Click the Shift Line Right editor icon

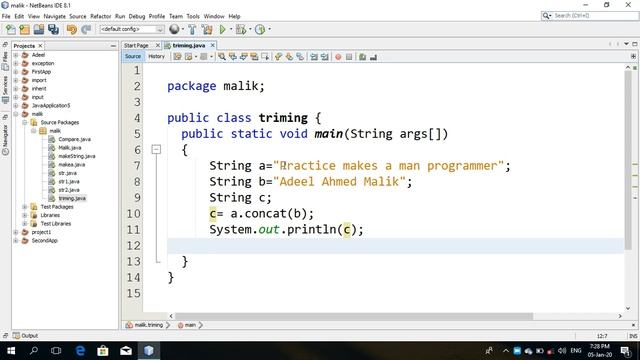(324, 57)
